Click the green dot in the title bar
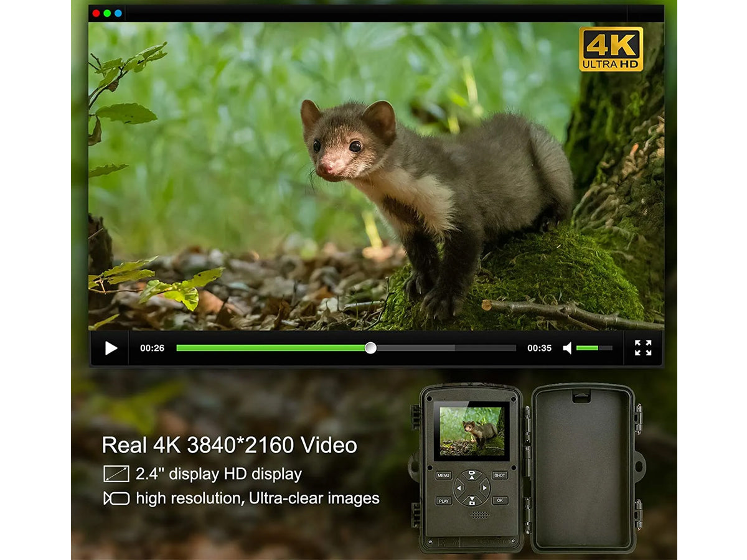The height and width of the screenshot is (560, 747). tap(107, 13)
